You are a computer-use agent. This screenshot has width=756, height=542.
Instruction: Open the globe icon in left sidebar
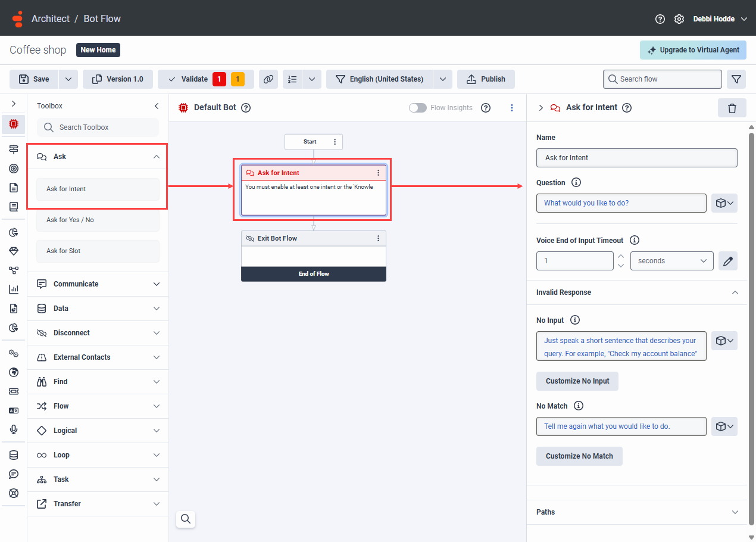pyautogui.click(x=14, y=372)
